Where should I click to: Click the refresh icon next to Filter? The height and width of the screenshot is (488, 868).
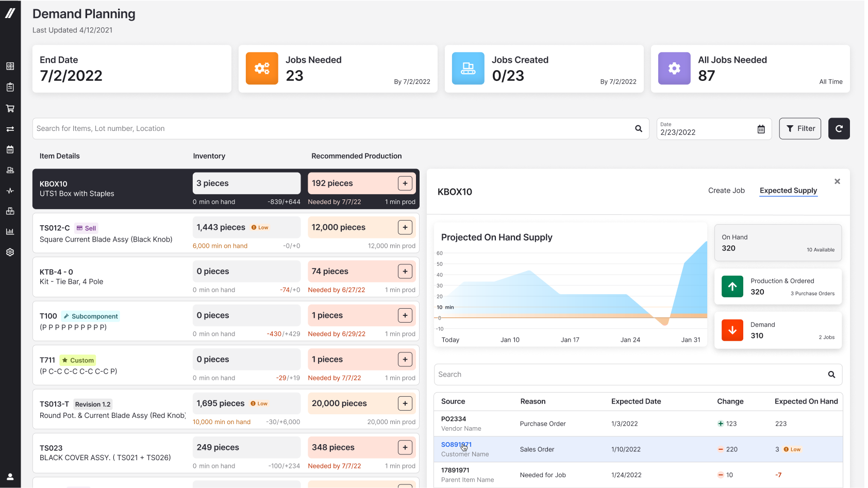pyautogui.click(x=839, y=128)
